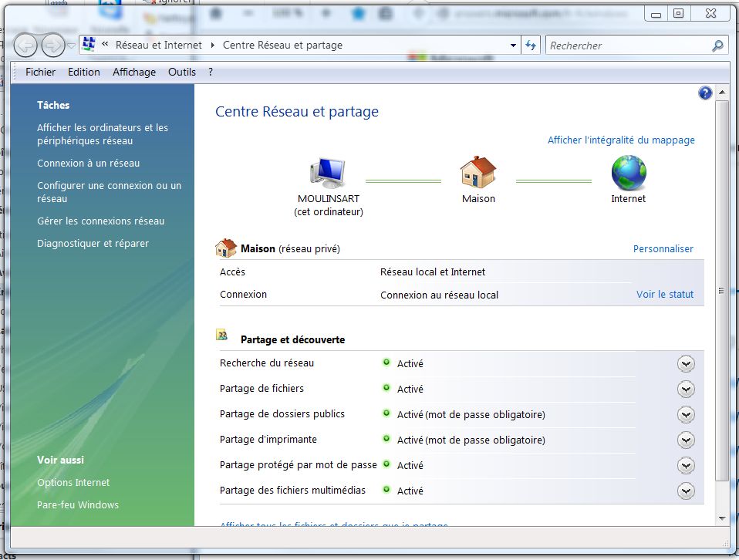Viewport: 739px width, 560px height.
Task: Open the Affichage menu
Action: click(133, 72)
